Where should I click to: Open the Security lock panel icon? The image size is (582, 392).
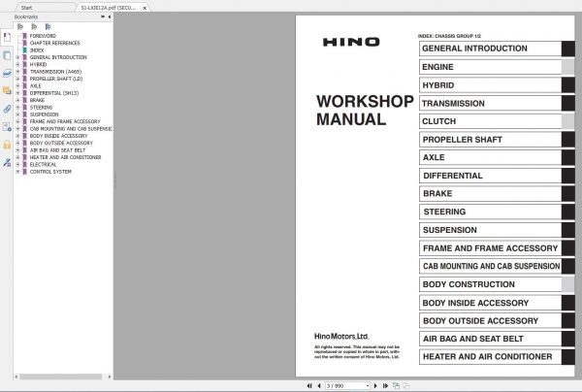click(7, 145)
